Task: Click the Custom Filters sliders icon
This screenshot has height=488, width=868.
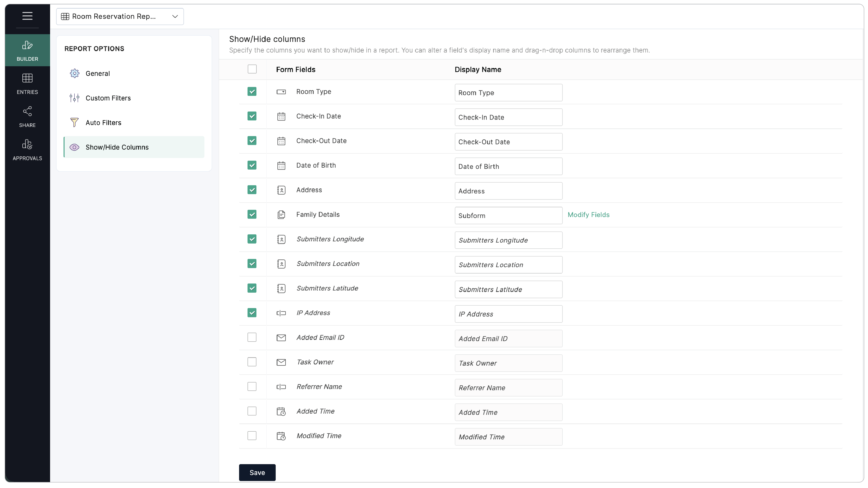Action: tap(74, 98)
